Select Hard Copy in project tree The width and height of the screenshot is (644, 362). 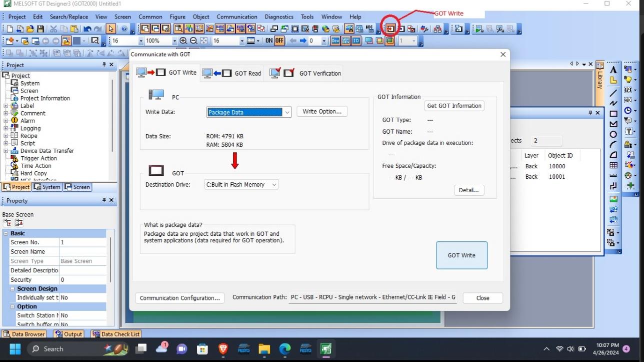[33, 173]
